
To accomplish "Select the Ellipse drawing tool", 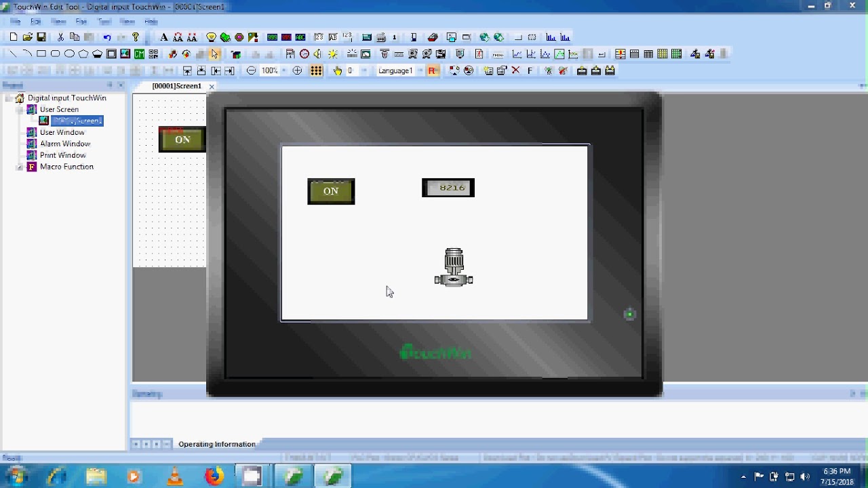I will [69, 54].
